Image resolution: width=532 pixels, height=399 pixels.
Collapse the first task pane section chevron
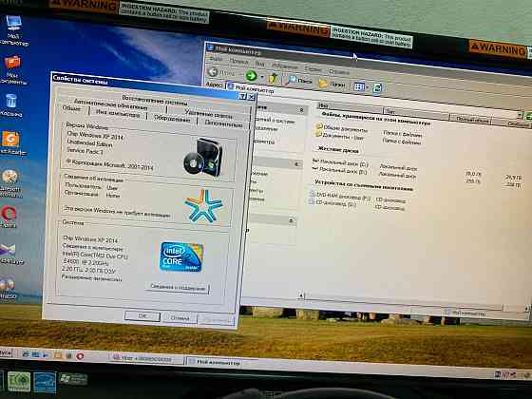click(x=301, y=110)
